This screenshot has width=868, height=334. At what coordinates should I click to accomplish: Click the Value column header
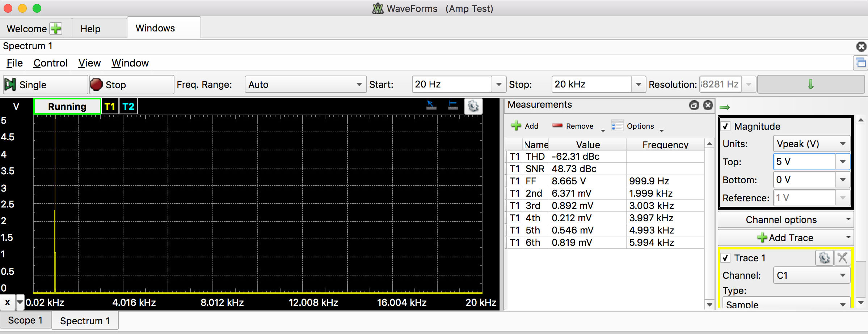(x=588, y=145)
